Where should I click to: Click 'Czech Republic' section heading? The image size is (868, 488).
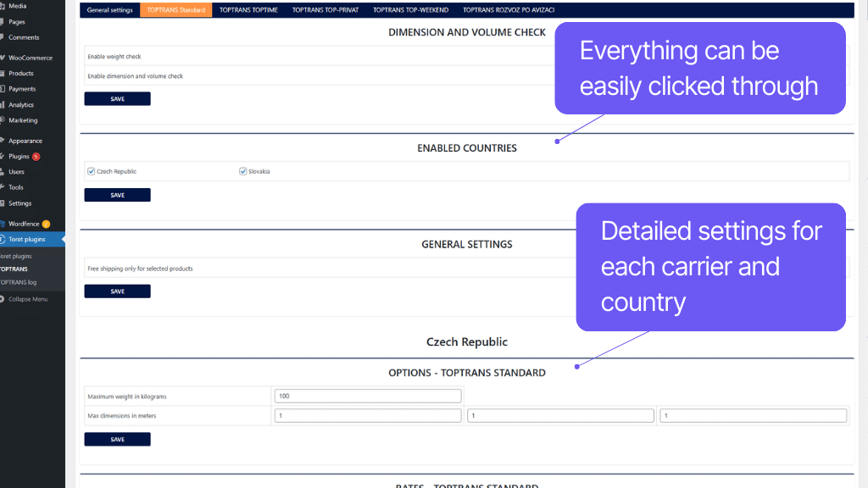[x=467, y=342]
